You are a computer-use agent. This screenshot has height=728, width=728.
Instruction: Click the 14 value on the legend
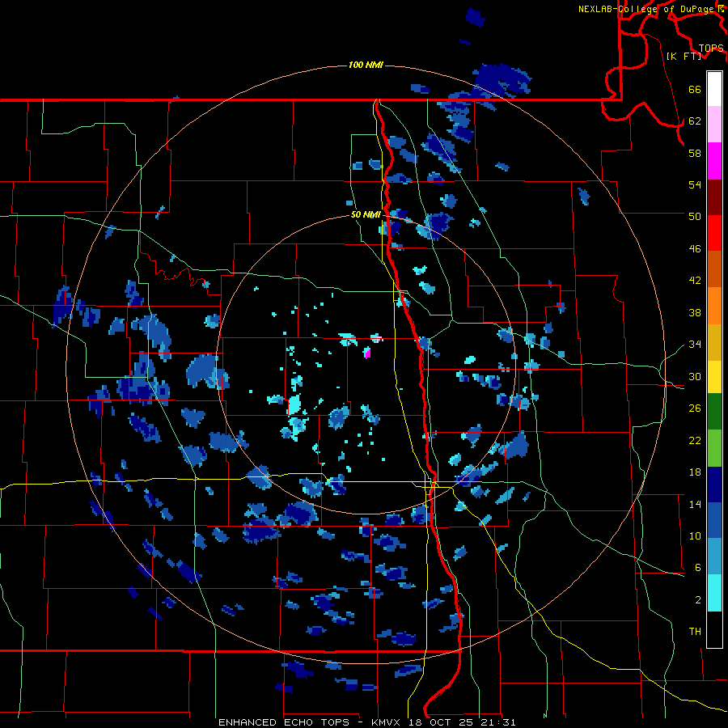click(x=695, y=504)
